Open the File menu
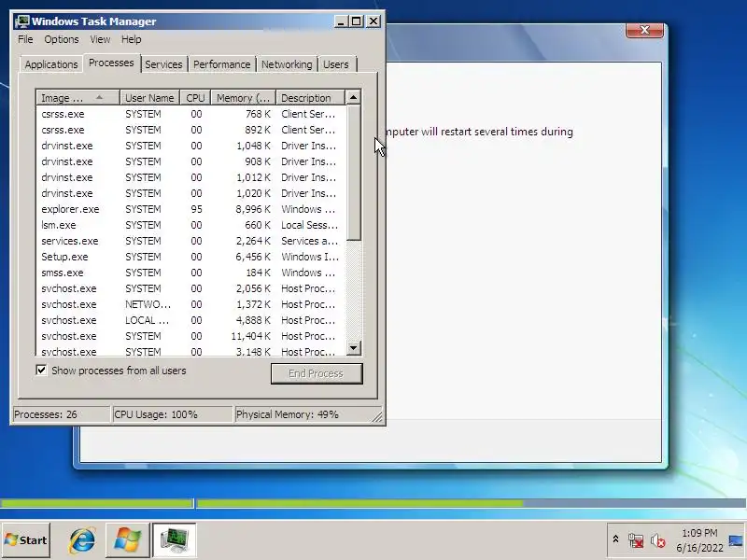 click(x=25, y=39)
